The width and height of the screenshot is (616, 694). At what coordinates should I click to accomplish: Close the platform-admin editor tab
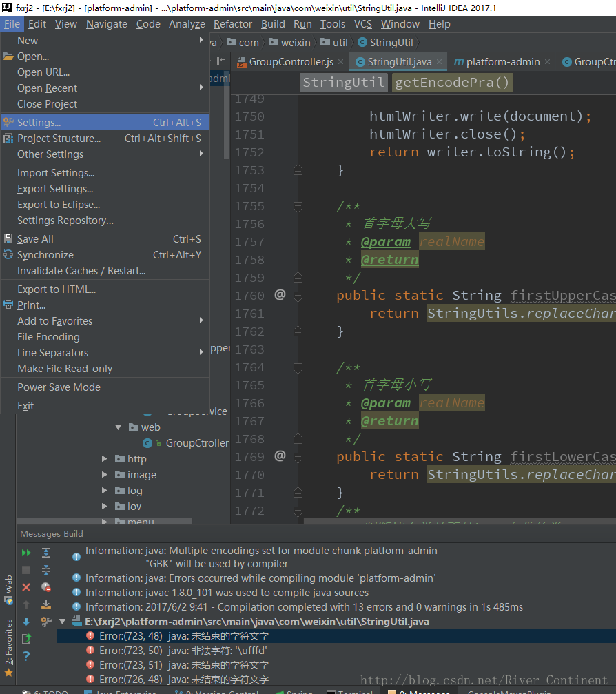(x=547, y=61)
